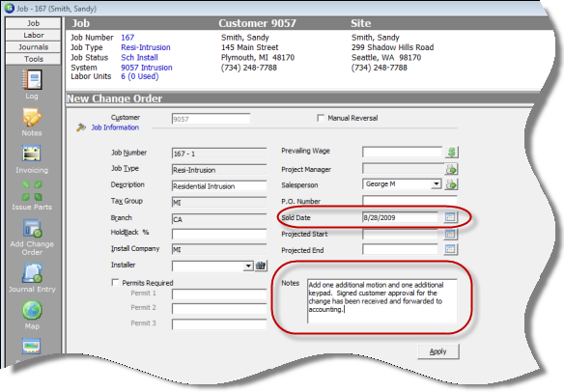Screen dimensions: 564x392
Task: Open the Sold Date calendar picker
Action: [450, 217]
